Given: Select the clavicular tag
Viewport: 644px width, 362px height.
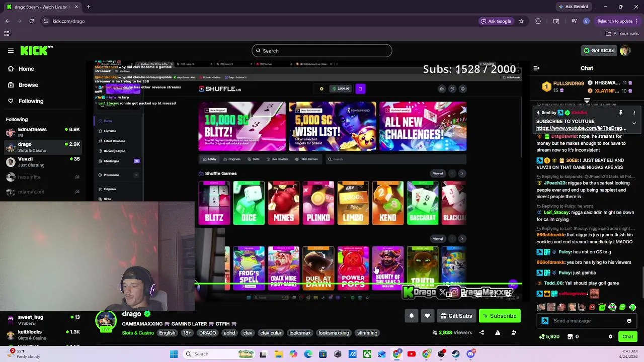Looking at the screenshot, I should pyautogui.click(x=271, y=333).
